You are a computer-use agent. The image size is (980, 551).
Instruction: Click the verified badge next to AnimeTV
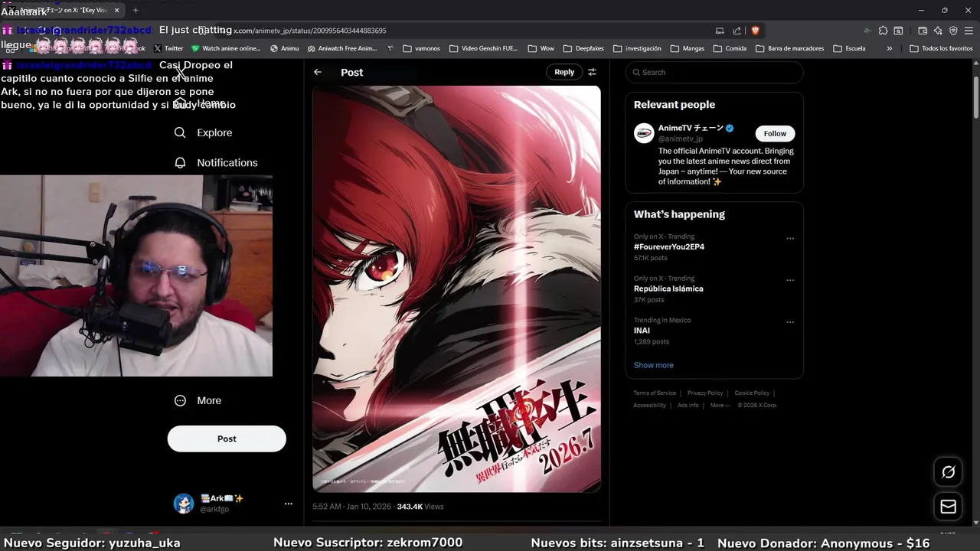[730, 129]
